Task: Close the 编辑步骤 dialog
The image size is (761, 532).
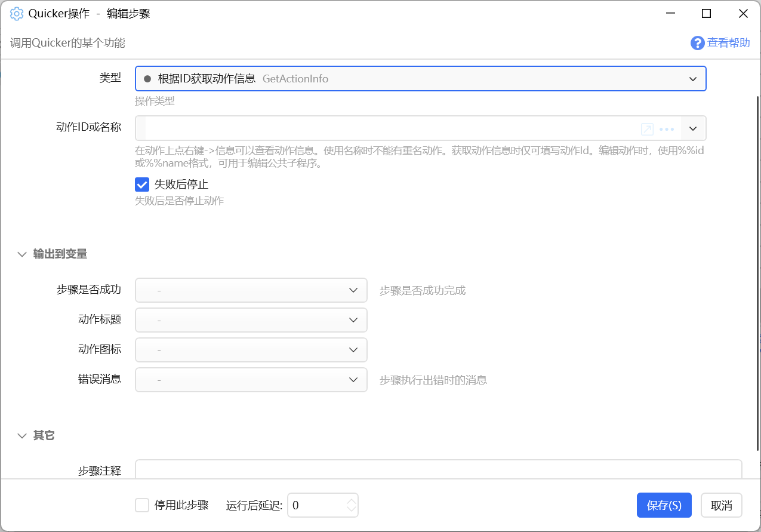Action: (x=743, y=14)
